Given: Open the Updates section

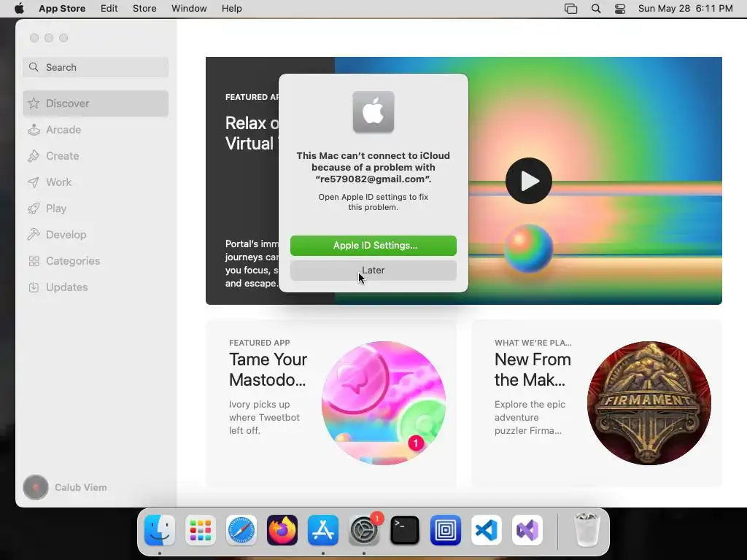Looking at the screenshot, I should [x=96, y=287].
